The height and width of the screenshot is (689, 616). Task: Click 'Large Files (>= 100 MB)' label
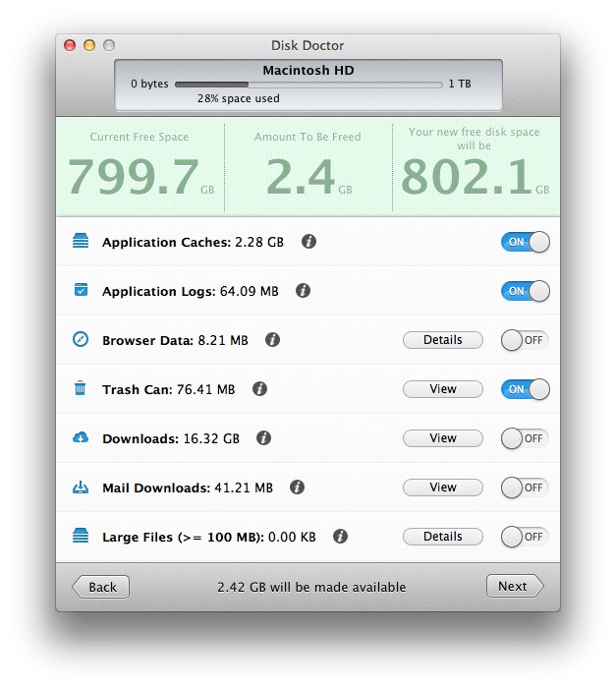click(183, 538)
